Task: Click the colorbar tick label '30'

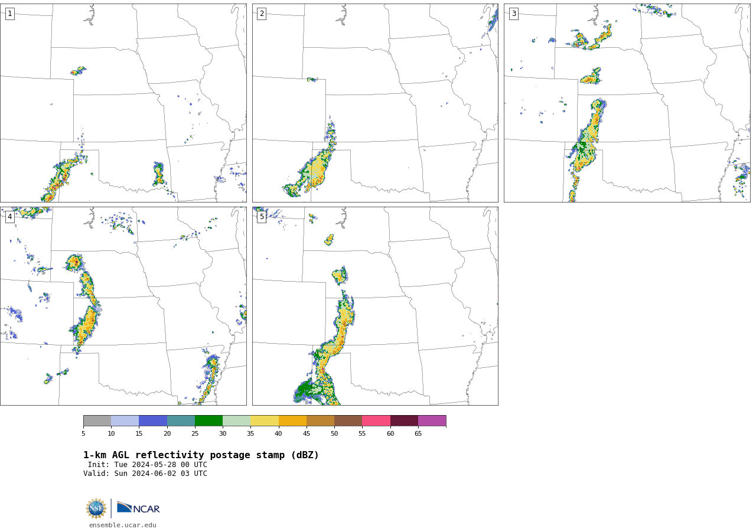Action: pyautogui.click(x=223, y=434)
